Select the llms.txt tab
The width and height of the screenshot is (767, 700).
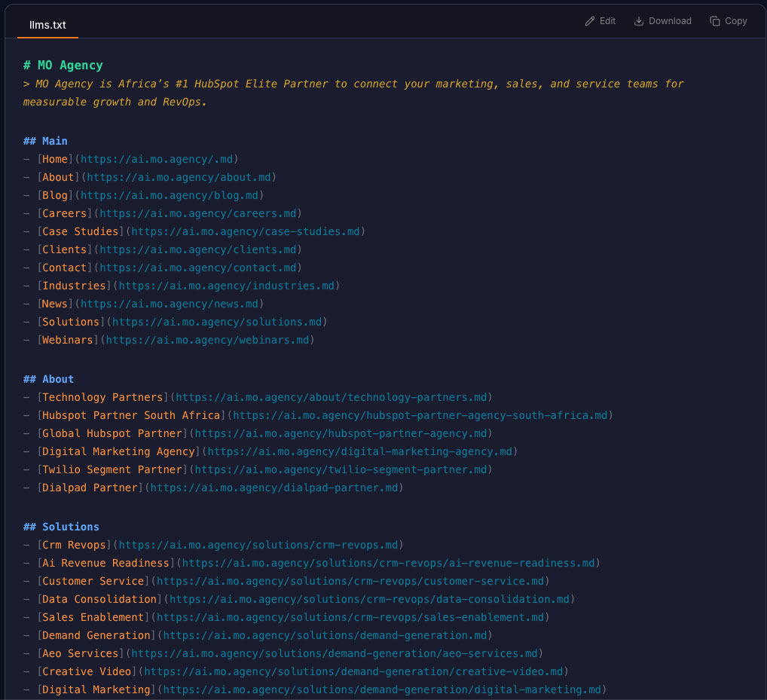(47, 24)
